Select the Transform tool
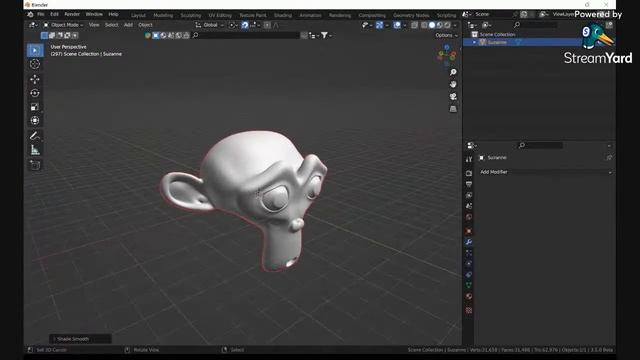Viewport: 640px width, 360px height. [35, 121]
